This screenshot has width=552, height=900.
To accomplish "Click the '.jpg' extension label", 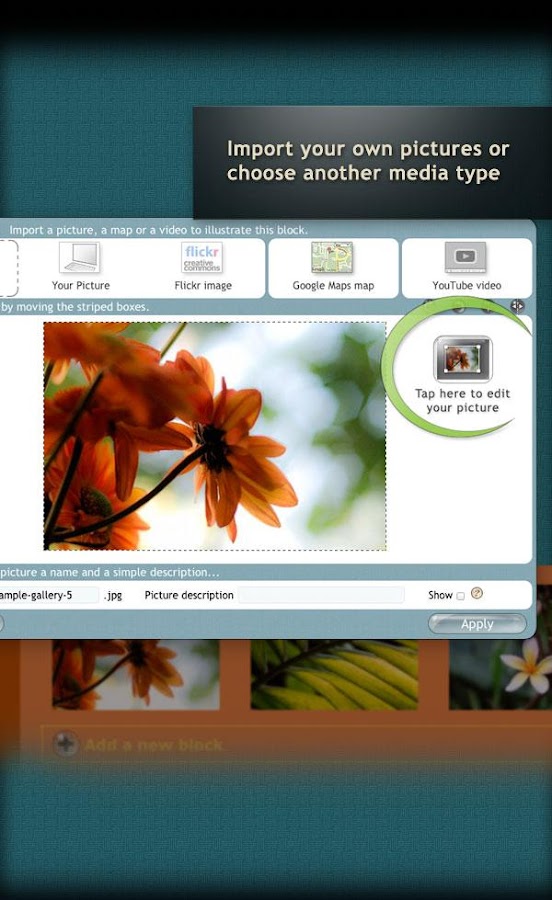I will [114, 595].
